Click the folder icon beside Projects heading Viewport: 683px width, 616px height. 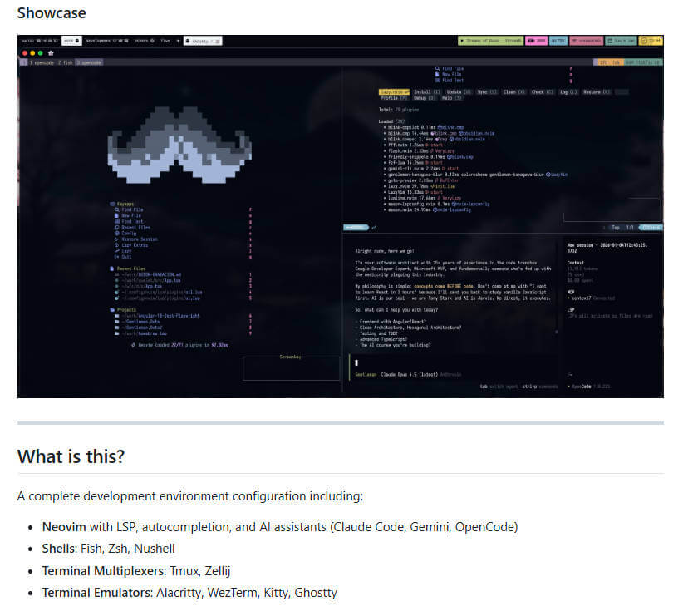[x=112, y=310]
